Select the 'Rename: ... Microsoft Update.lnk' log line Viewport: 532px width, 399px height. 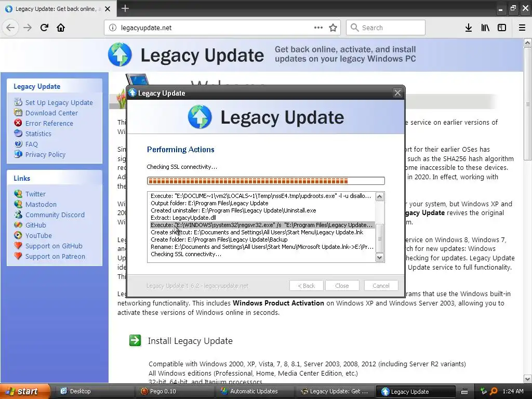pyautogui.click(x=262, y=247)
